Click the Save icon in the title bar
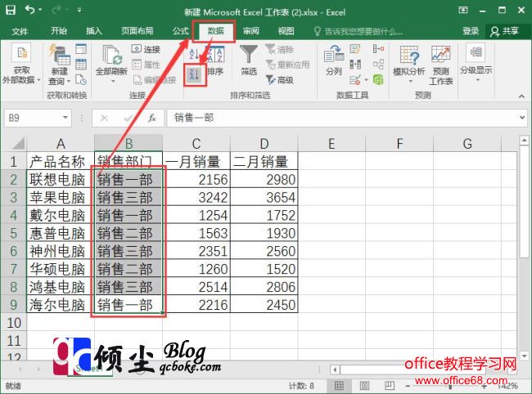 (11, 10)
